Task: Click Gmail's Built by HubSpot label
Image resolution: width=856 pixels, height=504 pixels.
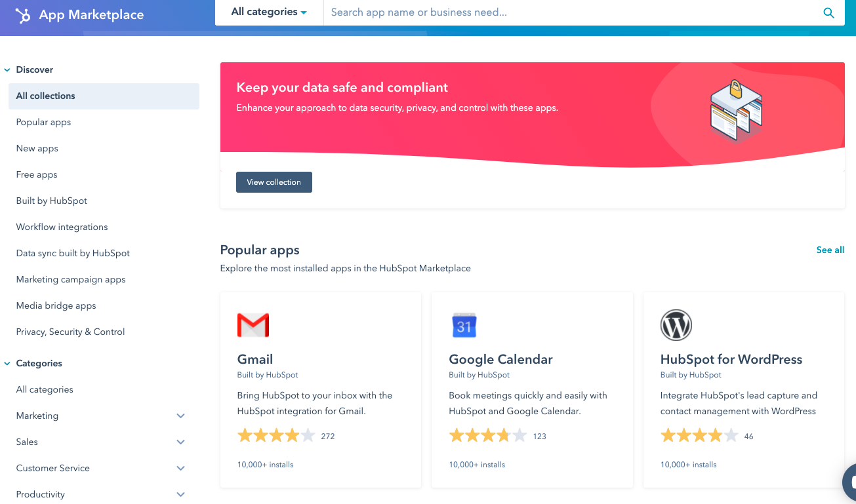Action: pyautogui.click(x=268, y=375)
